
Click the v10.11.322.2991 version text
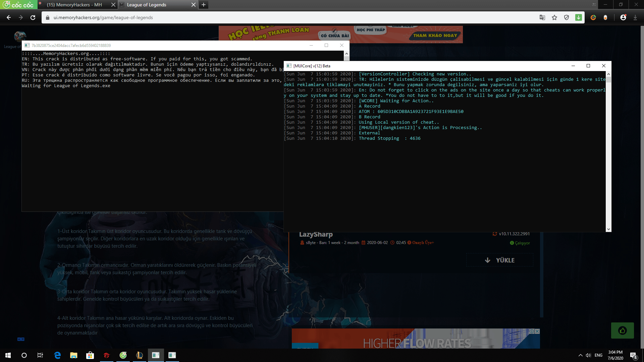click(514, 234)
